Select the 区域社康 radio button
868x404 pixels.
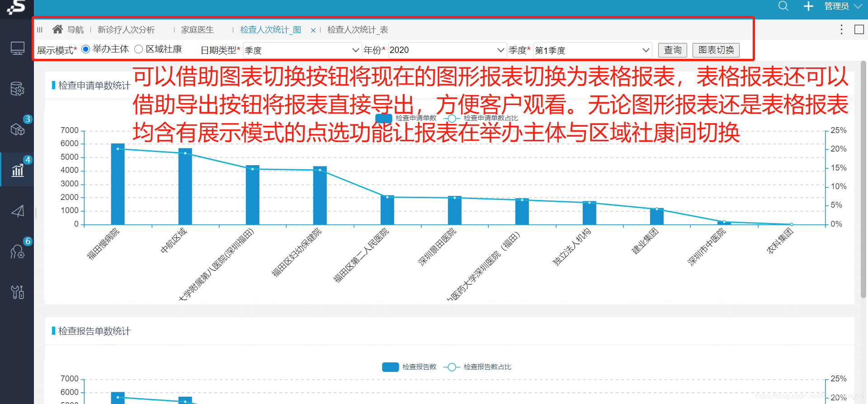coord(139,49)
